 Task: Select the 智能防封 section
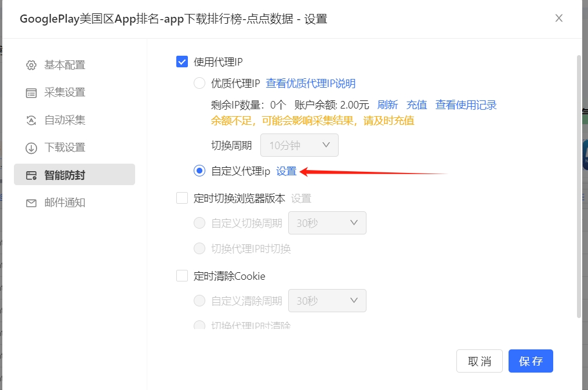(x=74, y=175)
